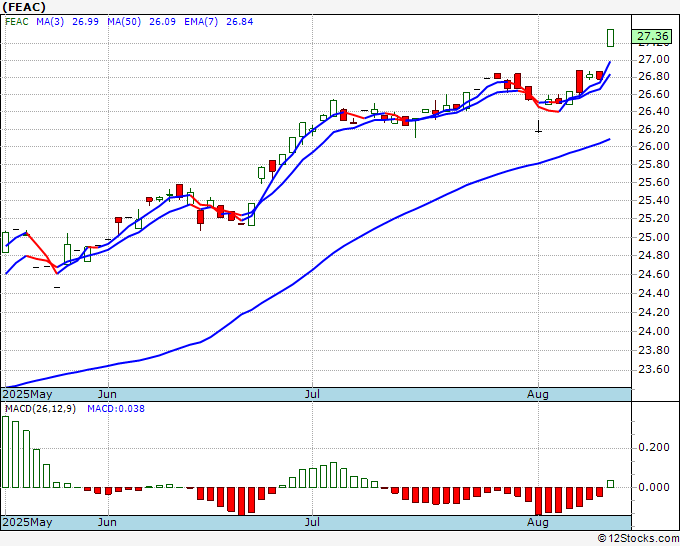Click the latest green MACD histogram bar
Image resolution: width=680 pixels, height=546 pixels.
(611, 484)
